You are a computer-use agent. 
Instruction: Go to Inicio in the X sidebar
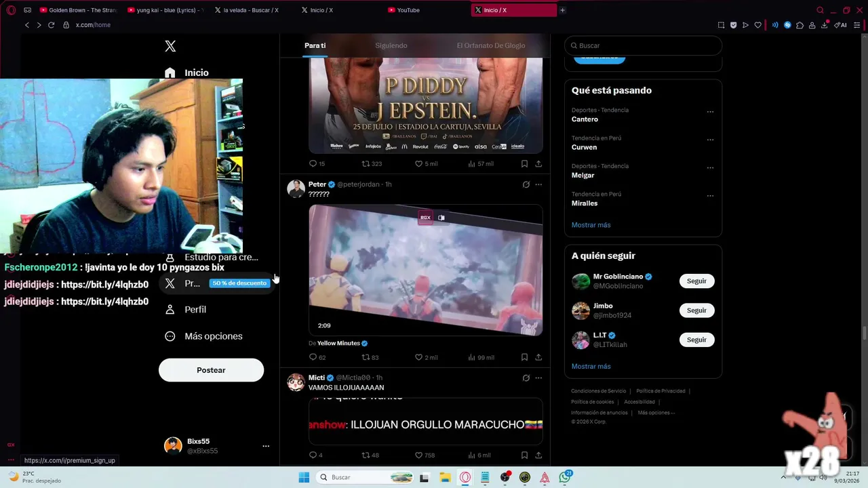click(x=186, y=73)
